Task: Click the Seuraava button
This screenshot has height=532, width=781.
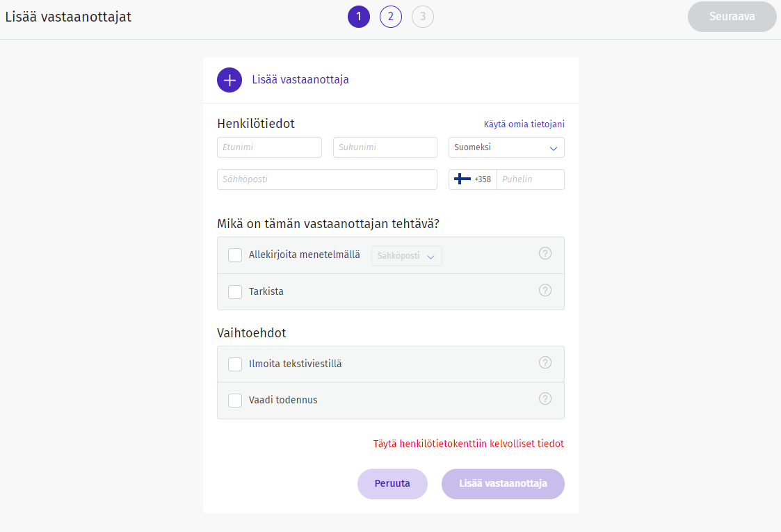Action: 732,17
